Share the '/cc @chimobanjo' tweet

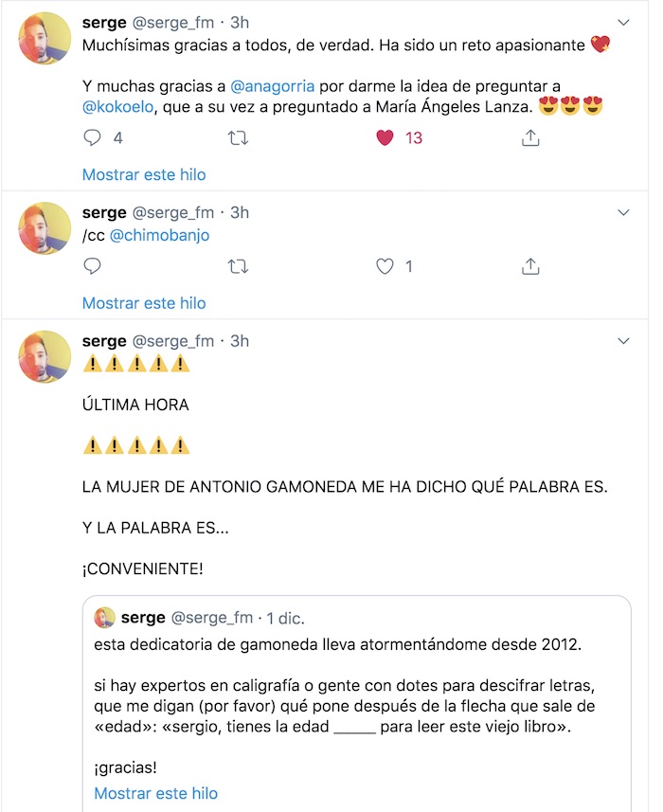pos(530,267)
